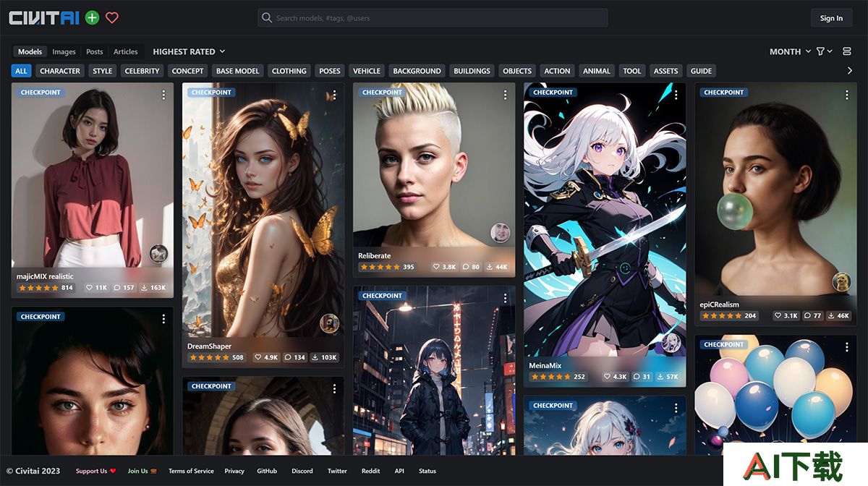This screenshot has height=486, width=868.
Task: Click the creator avatar on majicMIX realistic card
Action: 158,253
